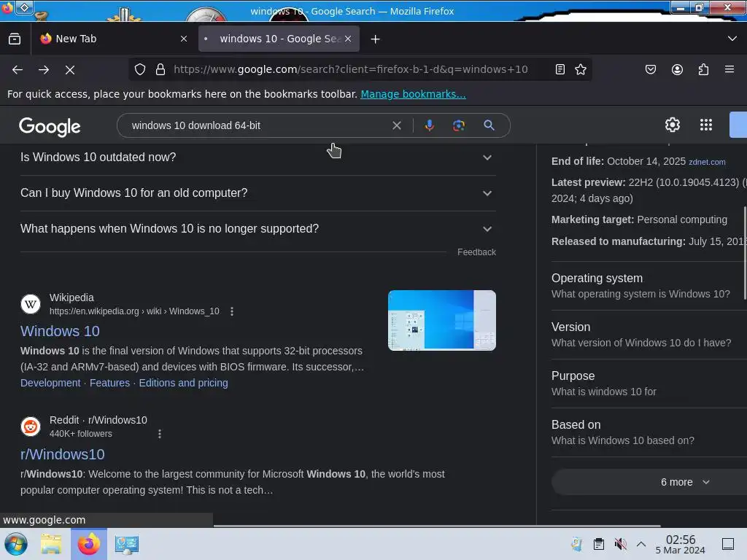The height and width of the screenshot is (560, 747).
Task: Open the zdnet.com source link
Action: tap(707, 162)
